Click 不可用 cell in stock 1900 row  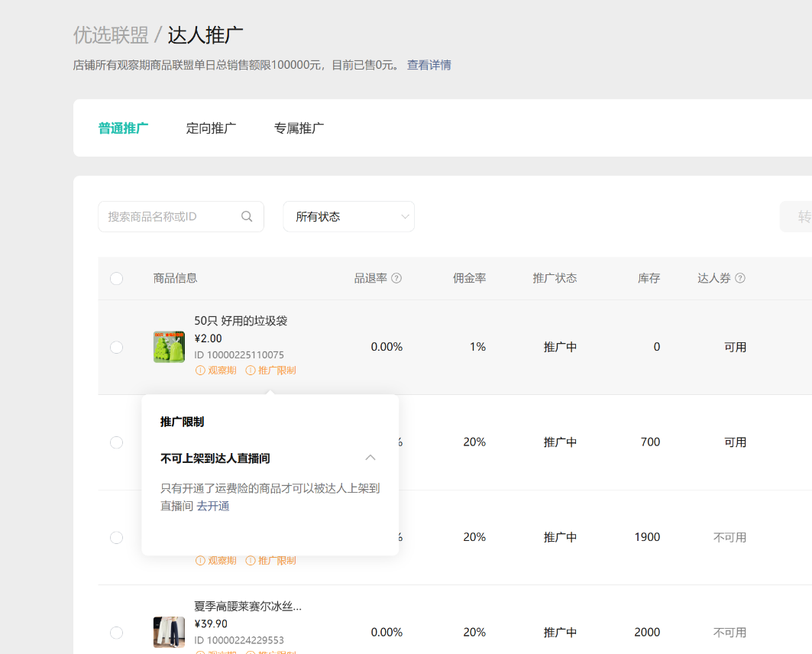(x=730, y=538)
